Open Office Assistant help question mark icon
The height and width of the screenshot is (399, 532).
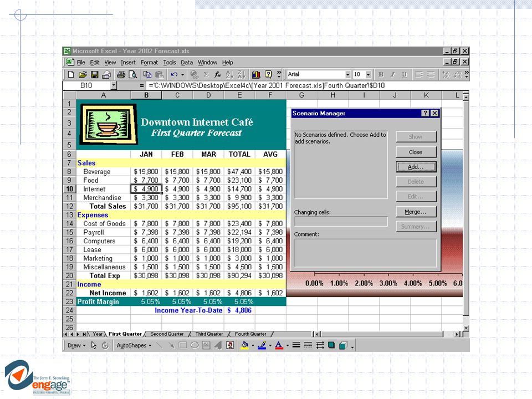pos(268,74)
